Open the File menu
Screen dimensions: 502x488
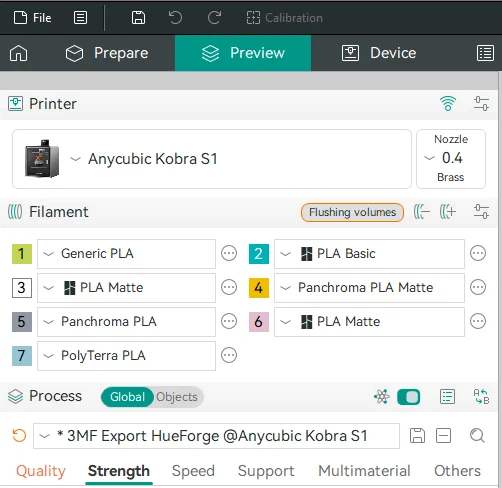coord(32,18)
